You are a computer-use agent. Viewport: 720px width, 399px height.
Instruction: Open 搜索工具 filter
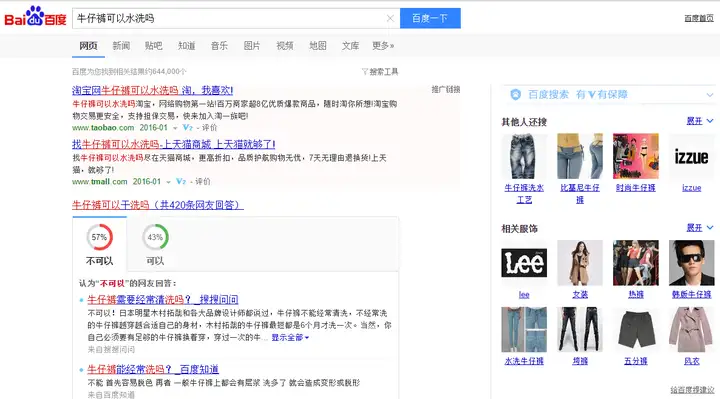click(x=380, y=72)
